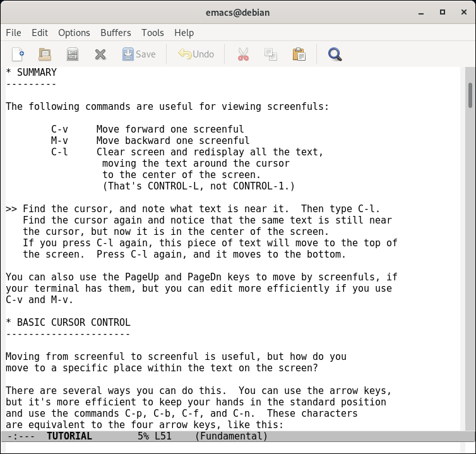
Task: Click the TUTORIAL buffer name in the mode line
Action: (x=69, y=436)
